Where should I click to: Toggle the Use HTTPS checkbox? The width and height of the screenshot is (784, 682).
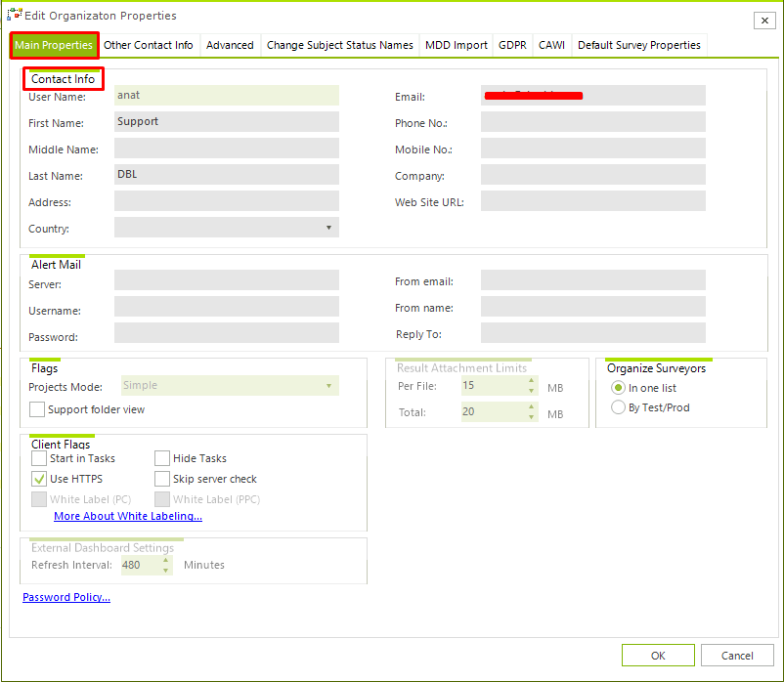[x=39, y=479]
